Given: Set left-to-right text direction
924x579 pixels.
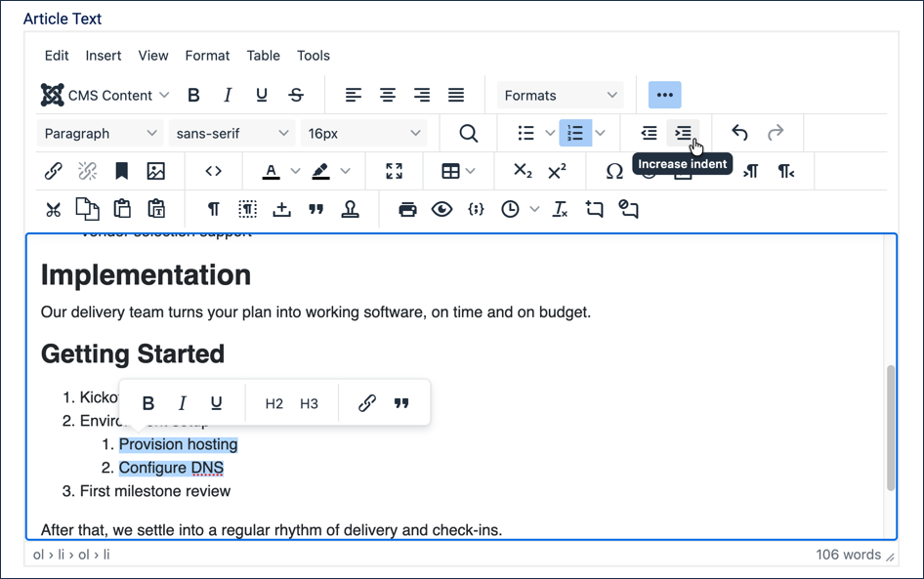Looking at the screenshot, I should (751, 172).
